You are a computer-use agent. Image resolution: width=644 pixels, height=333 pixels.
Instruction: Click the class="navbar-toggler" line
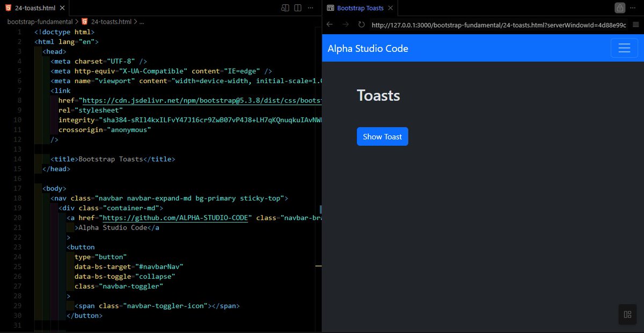[119, 286]
